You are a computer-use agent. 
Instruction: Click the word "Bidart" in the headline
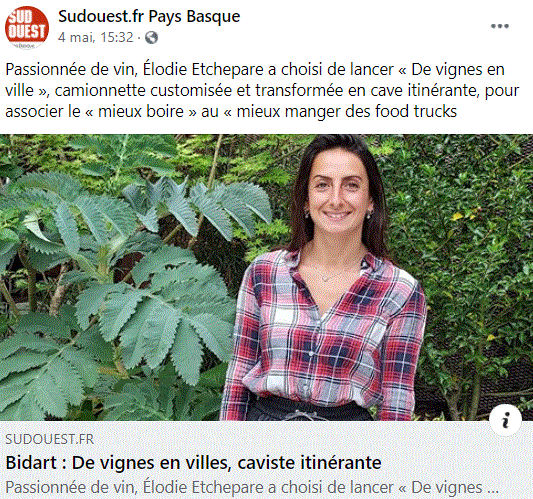click(x=31, y=463)
